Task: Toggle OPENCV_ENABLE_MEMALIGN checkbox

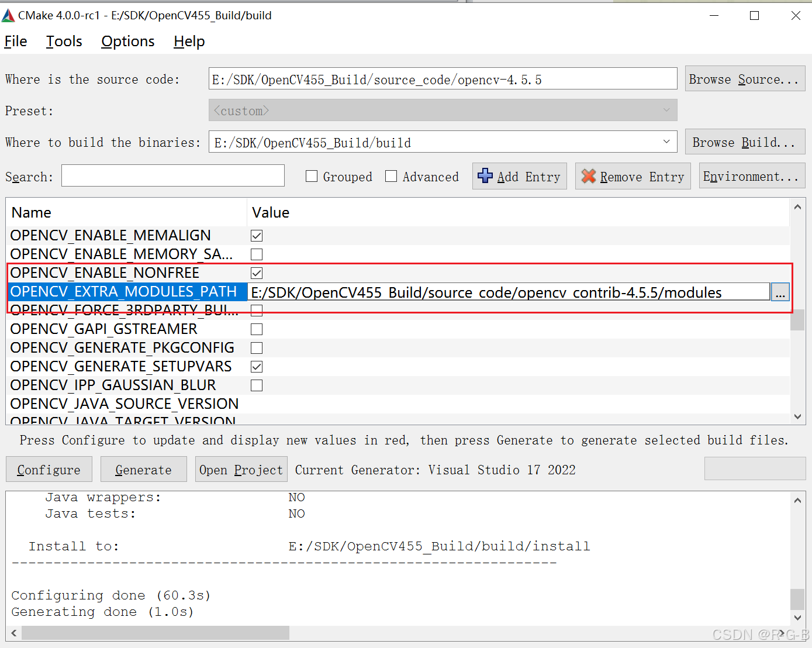Action: (257, 236)
